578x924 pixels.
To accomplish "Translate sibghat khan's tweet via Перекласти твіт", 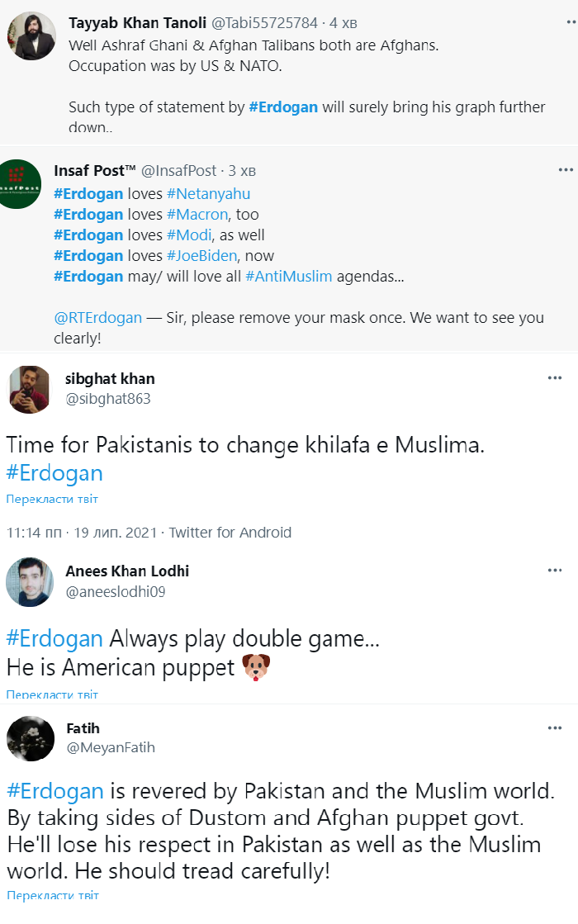I will pos(52,500).
